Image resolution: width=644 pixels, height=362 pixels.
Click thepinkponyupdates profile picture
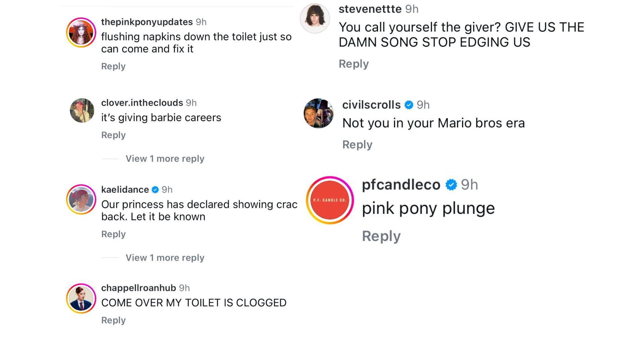[81, 33]
